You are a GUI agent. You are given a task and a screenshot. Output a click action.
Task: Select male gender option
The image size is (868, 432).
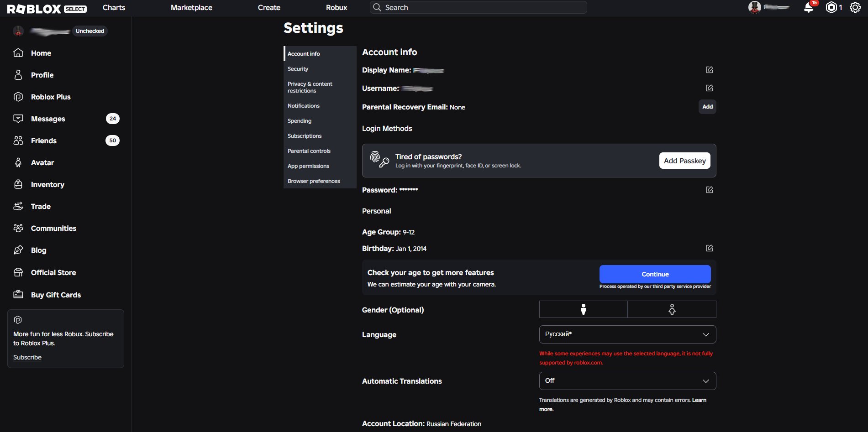click(583, 309)
